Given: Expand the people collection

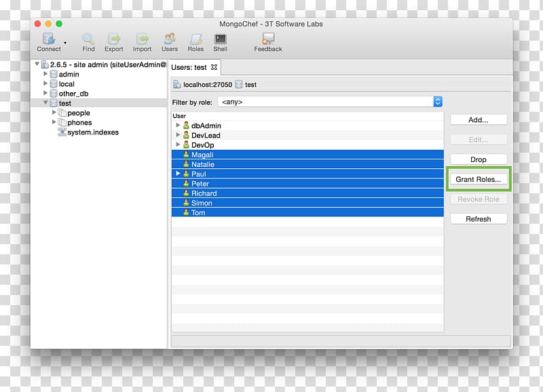Looking at the screenshot, I should pyautogui.click(x=54, y=113).
